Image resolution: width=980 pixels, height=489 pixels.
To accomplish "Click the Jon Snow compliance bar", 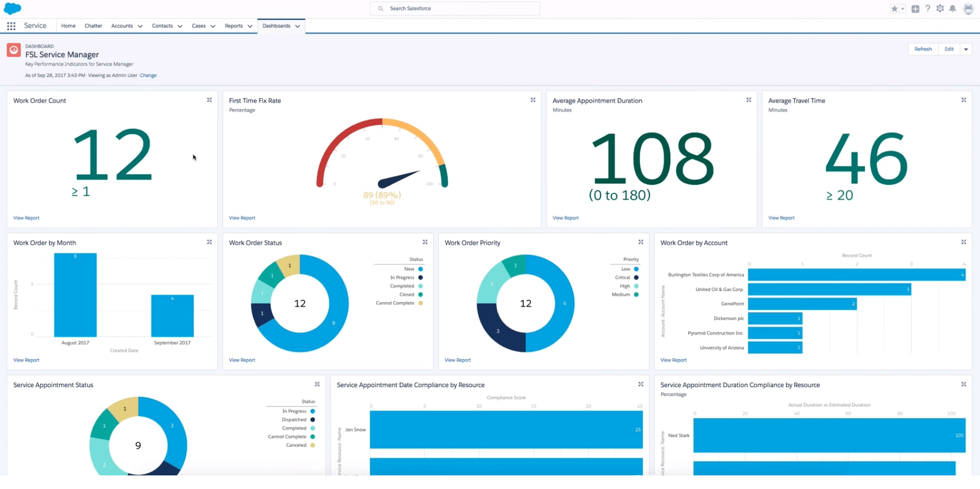I will (x=506, y=430).
